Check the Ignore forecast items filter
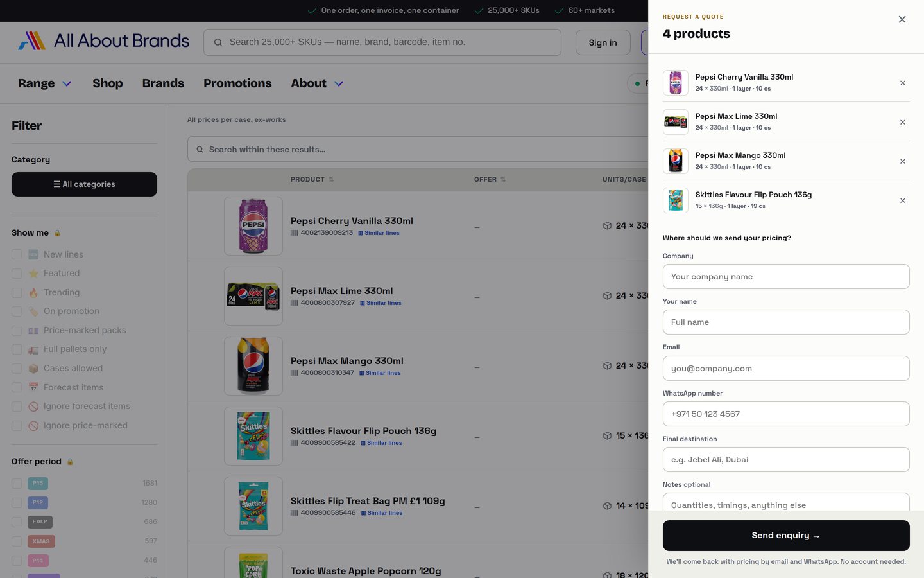This screenshot has height=578, width=924. [17, 407]
